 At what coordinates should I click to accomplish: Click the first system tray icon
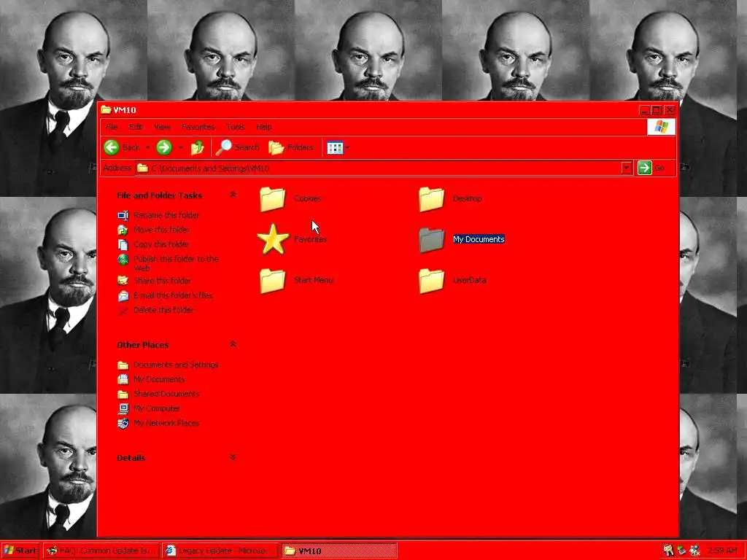click(x=669, y=551)
